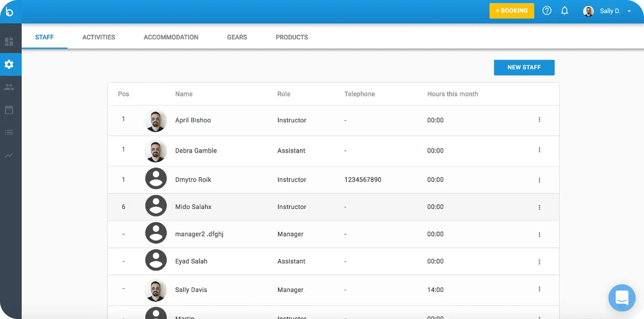Open the reports trend-line icon

pos(9,155)
